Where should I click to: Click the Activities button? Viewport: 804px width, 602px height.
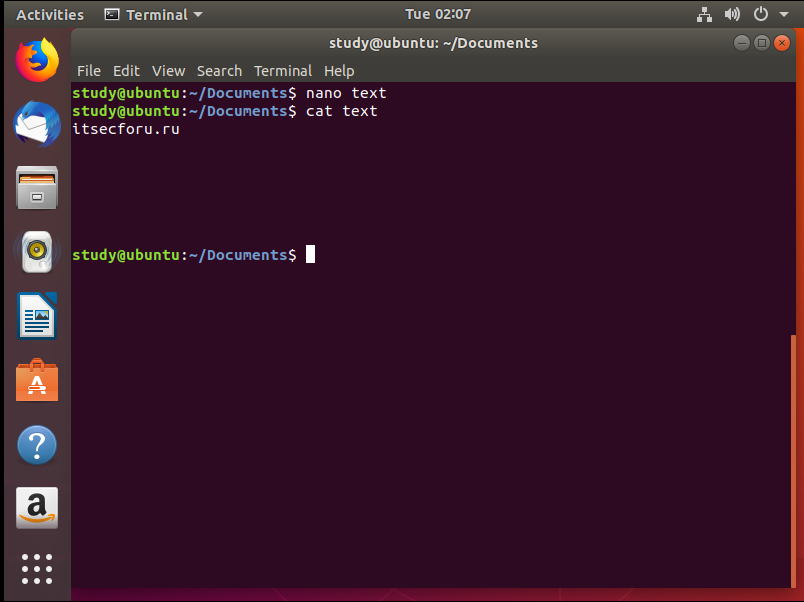coord(50,15)
